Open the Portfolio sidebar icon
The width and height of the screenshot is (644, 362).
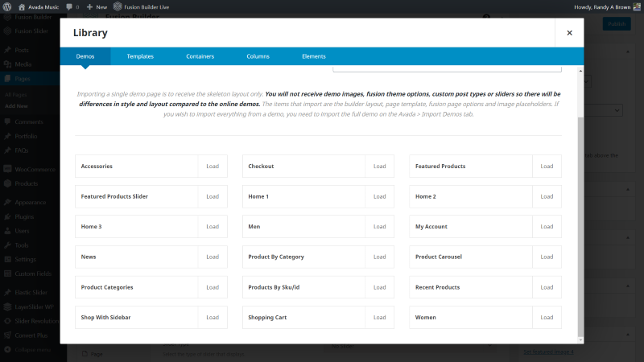(7, 136)
